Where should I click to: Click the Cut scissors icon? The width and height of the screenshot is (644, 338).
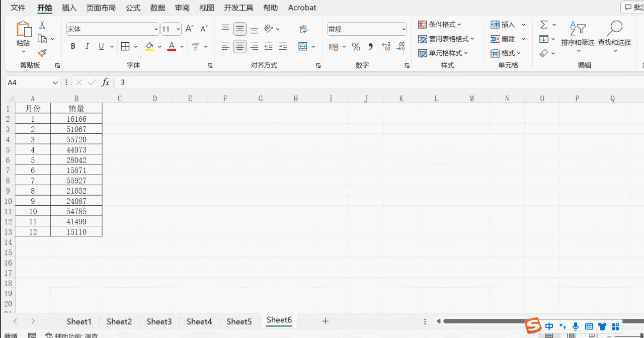[x=42, y=25]
